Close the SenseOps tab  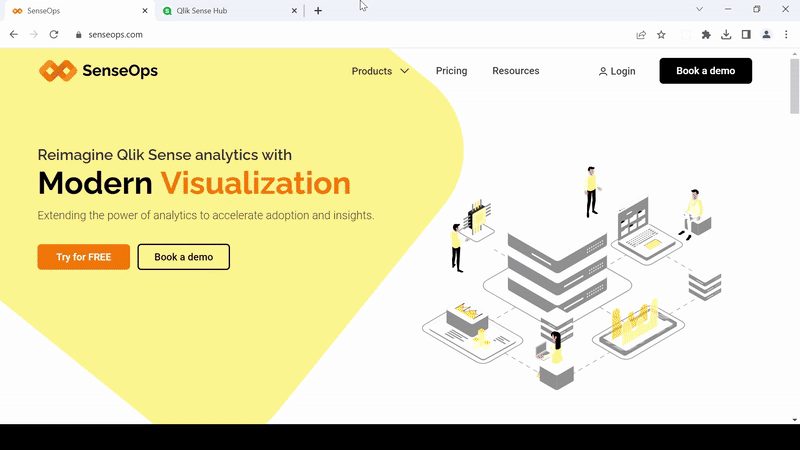(145, 11)
